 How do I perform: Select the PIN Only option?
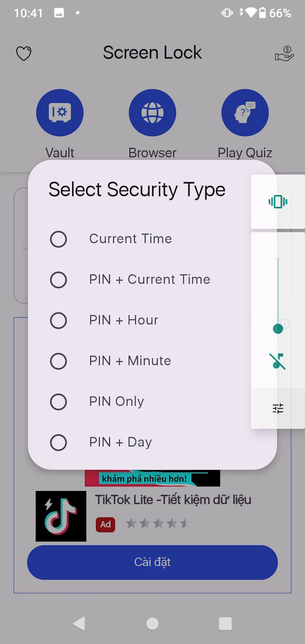click(58, 402)
